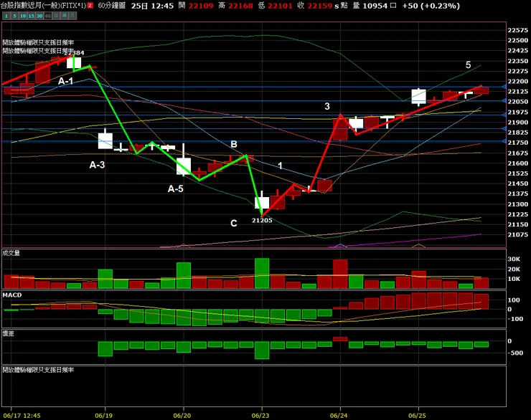Click the blue price-line marker near 21950
The image size is (531, 420).
(x=504, y=115)
